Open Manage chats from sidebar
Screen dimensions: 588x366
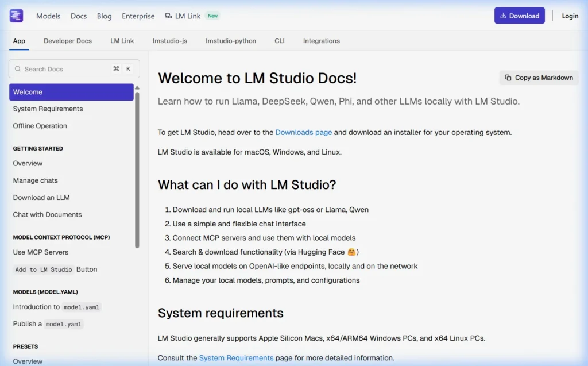click(x=35, y=180)
